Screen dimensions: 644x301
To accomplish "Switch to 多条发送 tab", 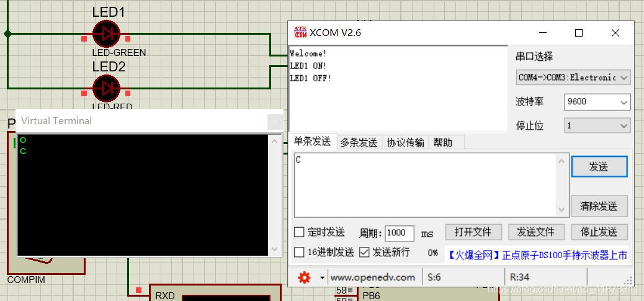I will 359,143.
